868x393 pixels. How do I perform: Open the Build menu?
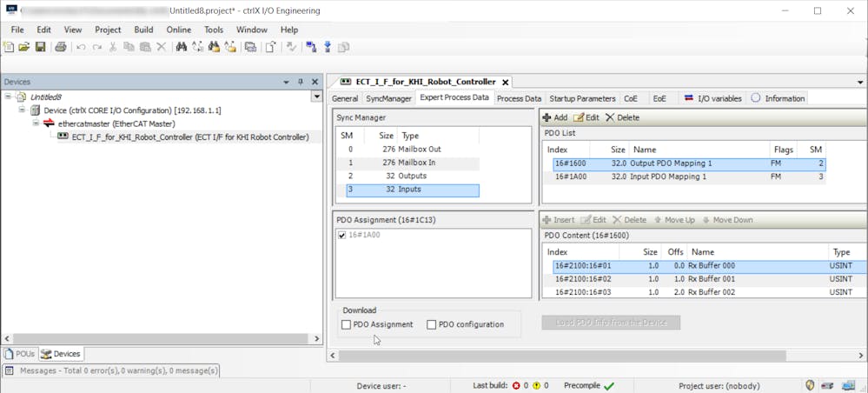click(x=143, y=30)
